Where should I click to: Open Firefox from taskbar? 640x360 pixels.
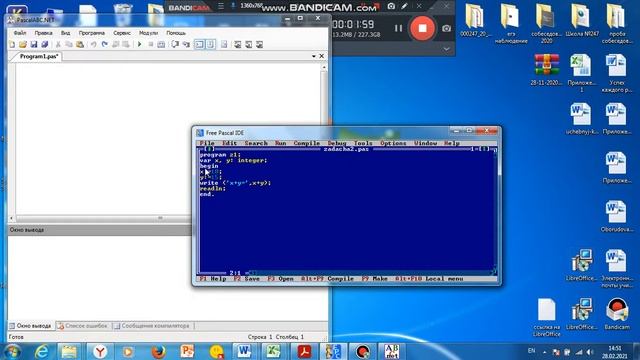tap(158, 351)
